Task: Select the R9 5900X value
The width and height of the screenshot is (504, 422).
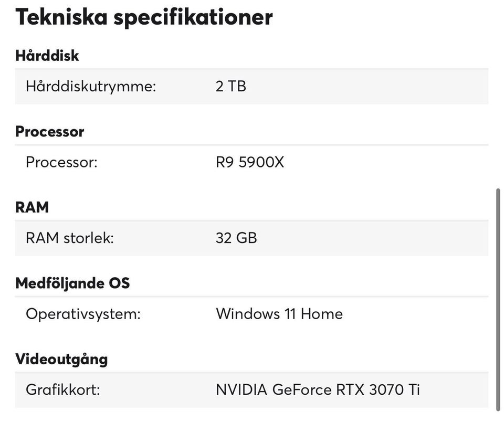Action: pos(249,162)
